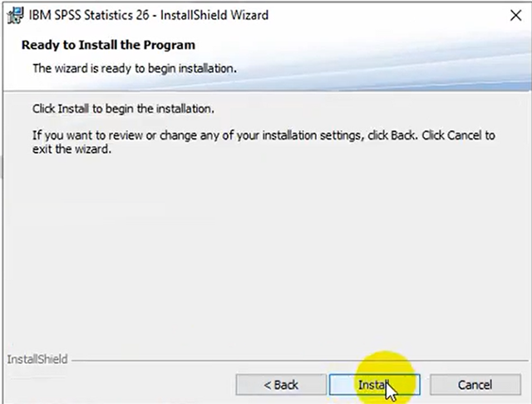
Task: Click the divider line beside the InstallShield label
Action: (300, 361)
